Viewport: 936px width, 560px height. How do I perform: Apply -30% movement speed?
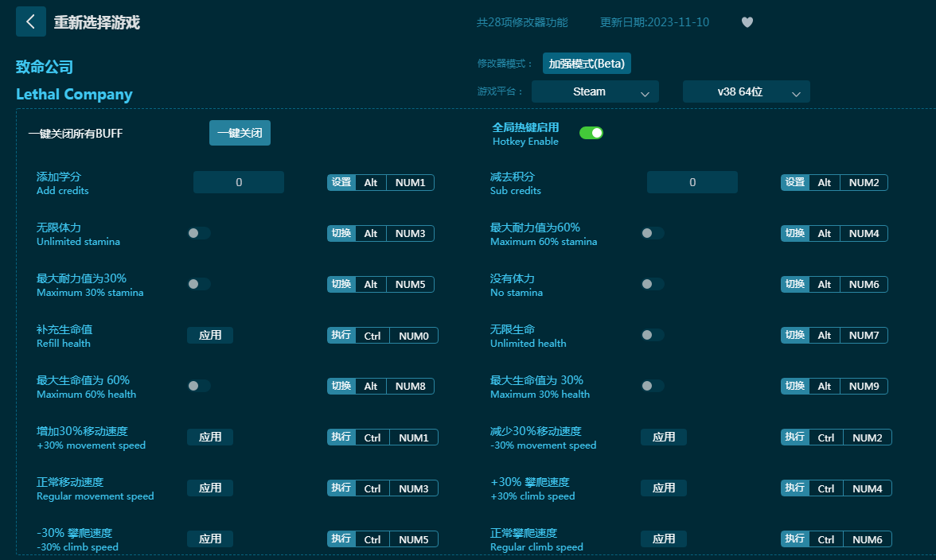[664, 437]
